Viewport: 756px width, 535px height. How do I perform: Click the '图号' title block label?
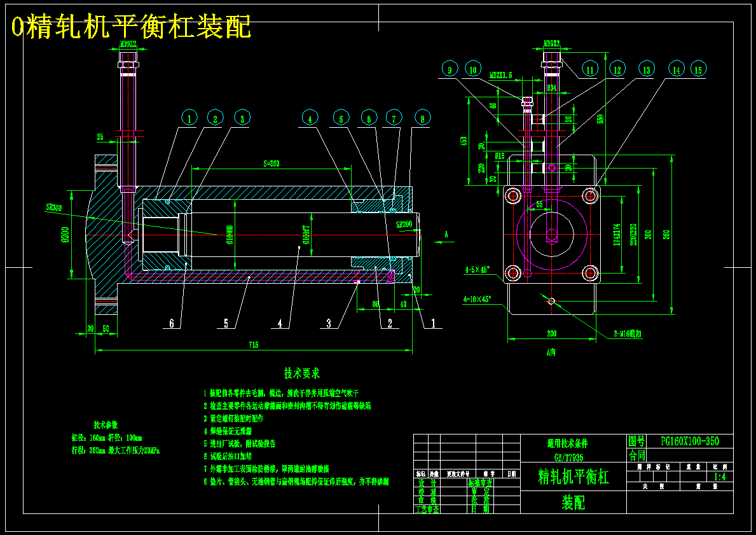click(x=636, y=441)
